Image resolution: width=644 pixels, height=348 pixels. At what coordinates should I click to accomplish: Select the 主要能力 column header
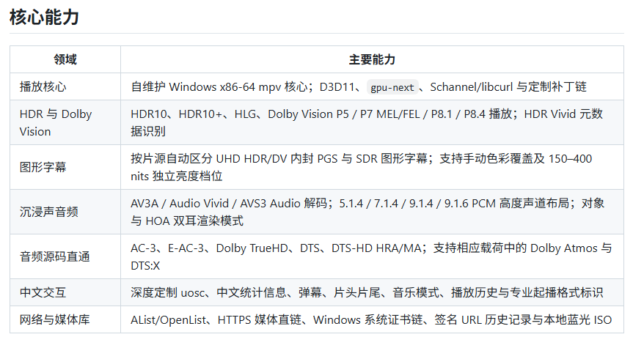[372, 59]
